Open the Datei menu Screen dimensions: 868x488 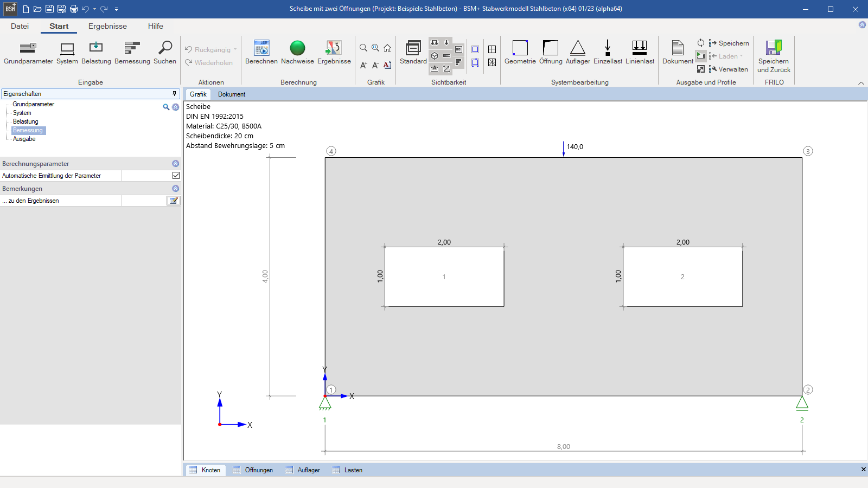pyautogui.click(x=20, y=26)
